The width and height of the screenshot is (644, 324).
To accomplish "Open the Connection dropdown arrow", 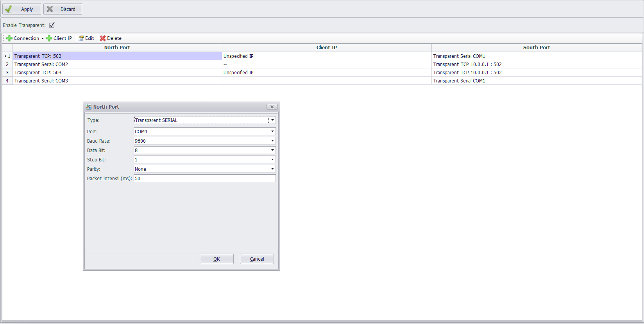I will click(43, 38).
